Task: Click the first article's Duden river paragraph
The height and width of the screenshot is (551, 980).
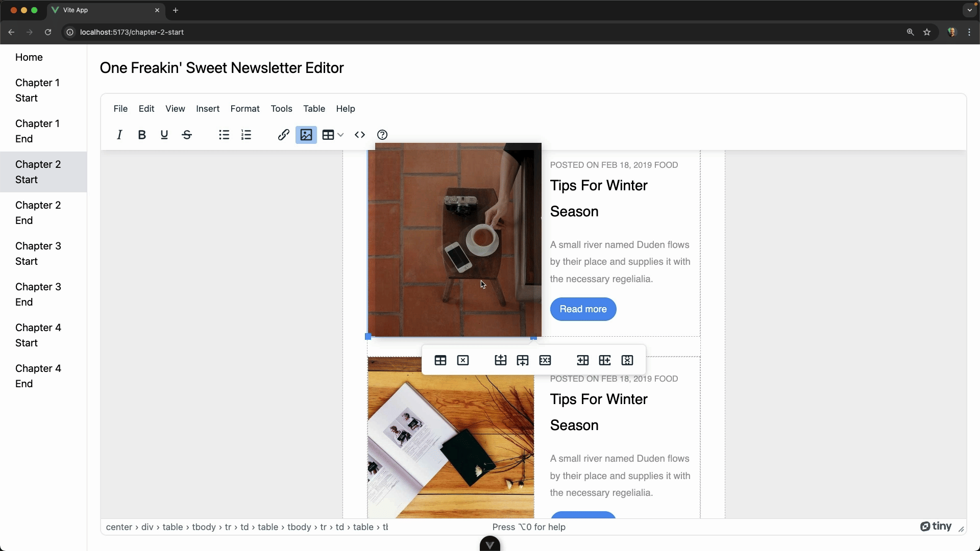Action: [620, 262]
